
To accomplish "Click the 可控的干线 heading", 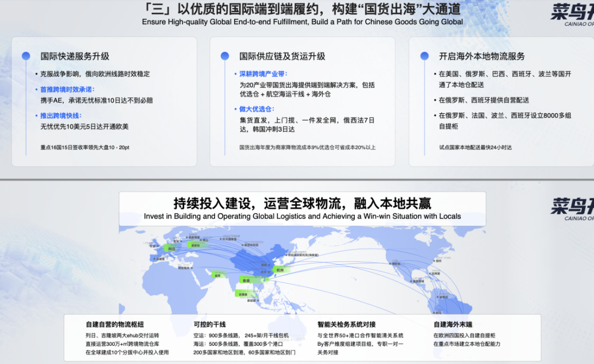I will click(x=210, y=324).
